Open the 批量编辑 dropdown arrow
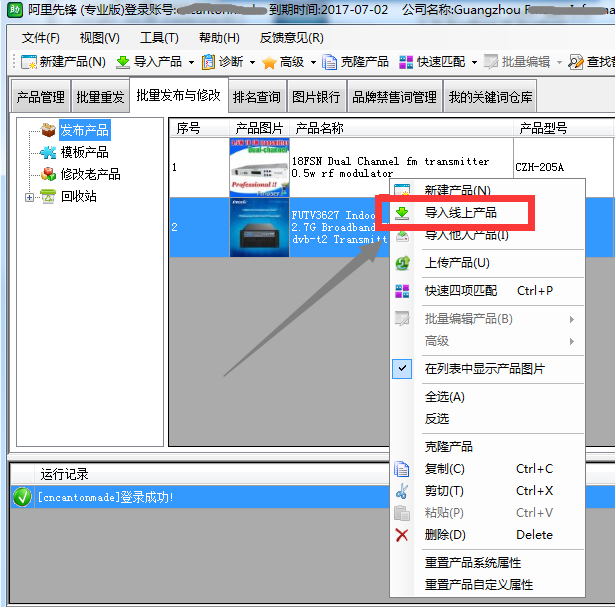Screen dimensions: 615x607 (x=559, y=62)
